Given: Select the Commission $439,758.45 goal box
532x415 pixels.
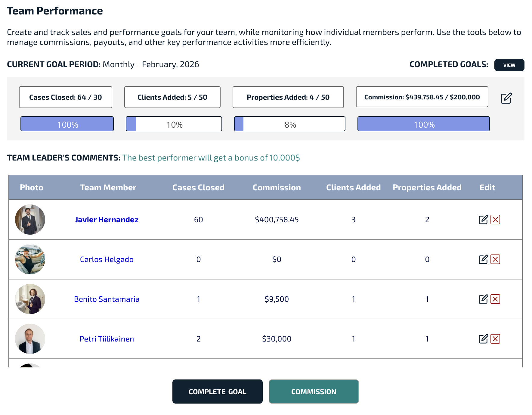Looking at the screenshot, I should pyautogui.click(x=422, y=97).
